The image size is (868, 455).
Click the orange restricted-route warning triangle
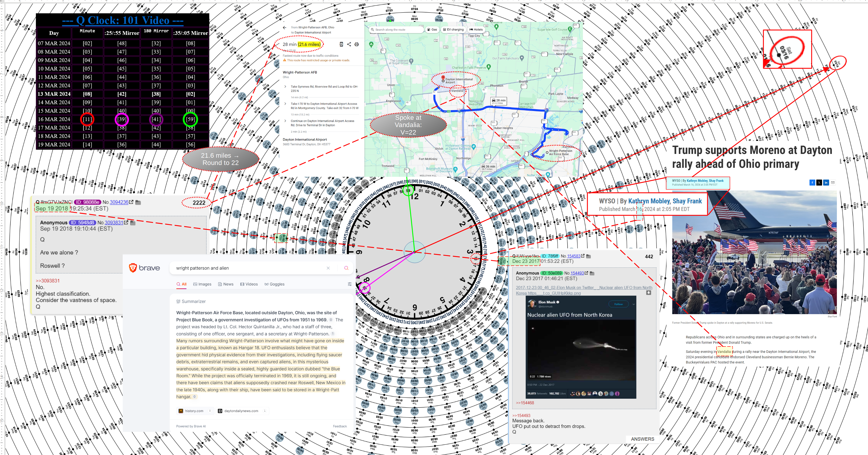click(x=284, y=60)
